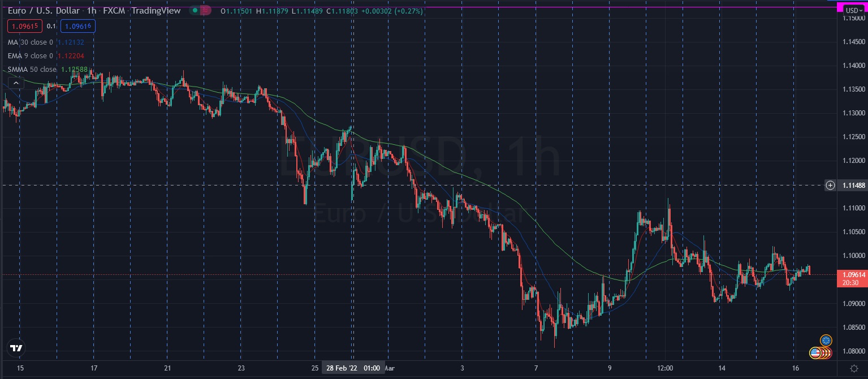The height and width of the screenshot is (379, 868).
Task: Click the 21 date label on time axis
Action: tap(168, 368)
